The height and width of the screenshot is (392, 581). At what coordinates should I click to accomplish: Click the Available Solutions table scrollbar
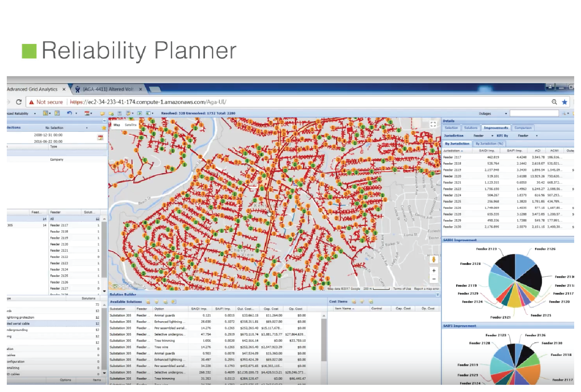click(x=324, y=340)
